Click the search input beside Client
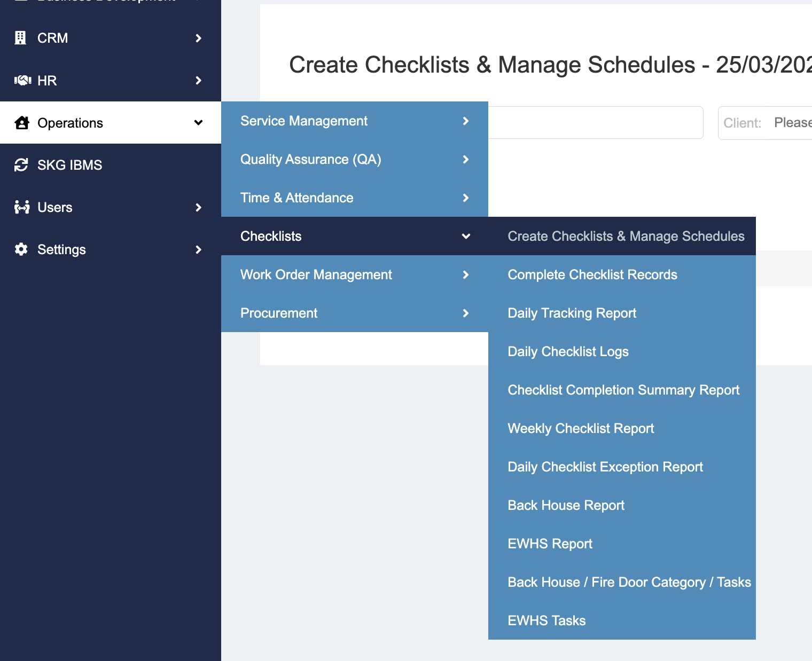 coord(595,123)
